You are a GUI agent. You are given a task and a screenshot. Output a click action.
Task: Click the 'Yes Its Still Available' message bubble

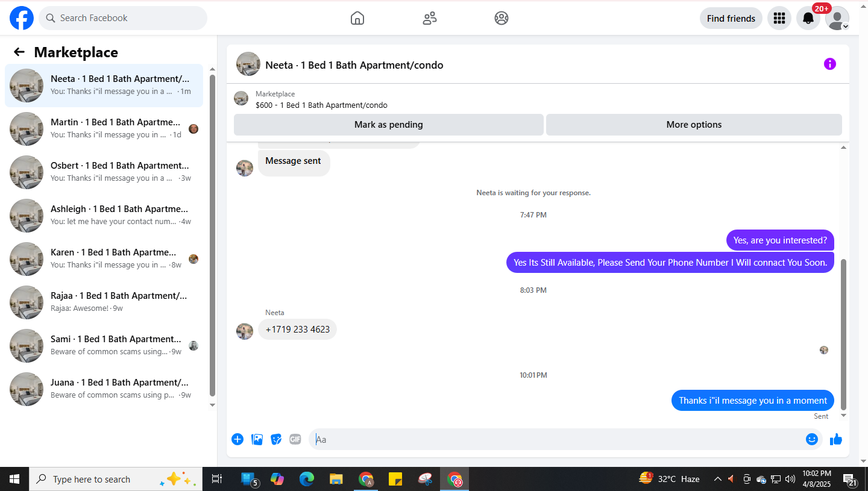(670, 263)
